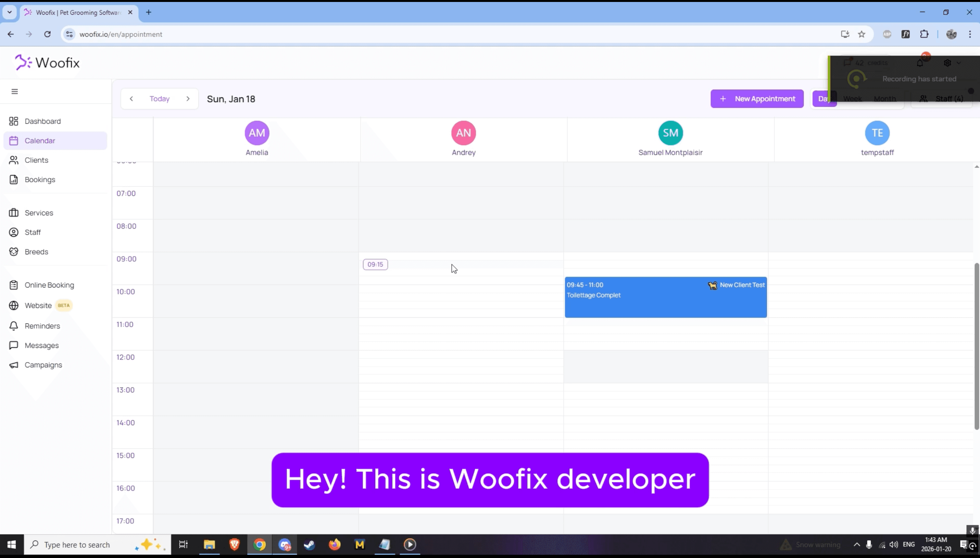Open the Clients section

tap(36, 160)
